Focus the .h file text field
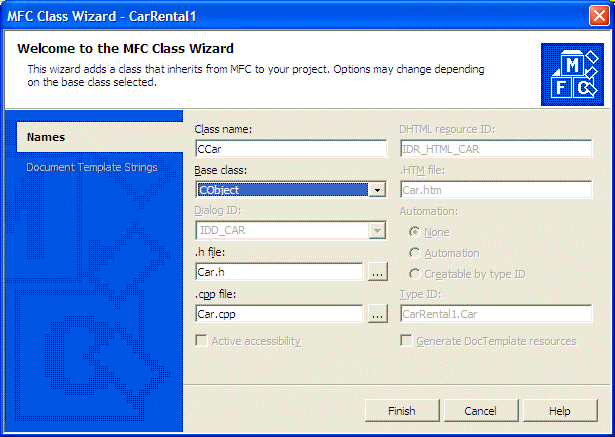615x437 pixels. (279, 272)
